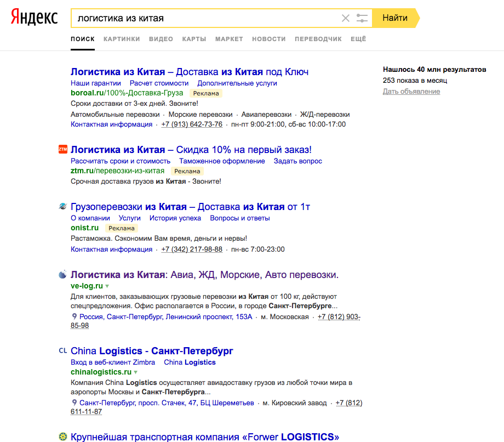The height and width of the screenshot is (442, 504).
Task: Click the onist.ru favicon beside Грузоперевозки result
Action: pyautogui.click(x=62, y=206)
